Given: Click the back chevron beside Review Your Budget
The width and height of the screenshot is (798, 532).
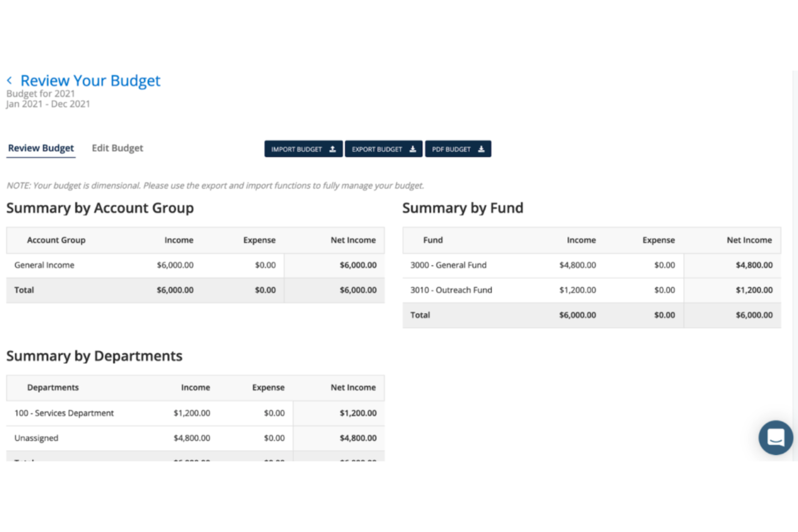Looking at the screenshot, I should (9, 80).
